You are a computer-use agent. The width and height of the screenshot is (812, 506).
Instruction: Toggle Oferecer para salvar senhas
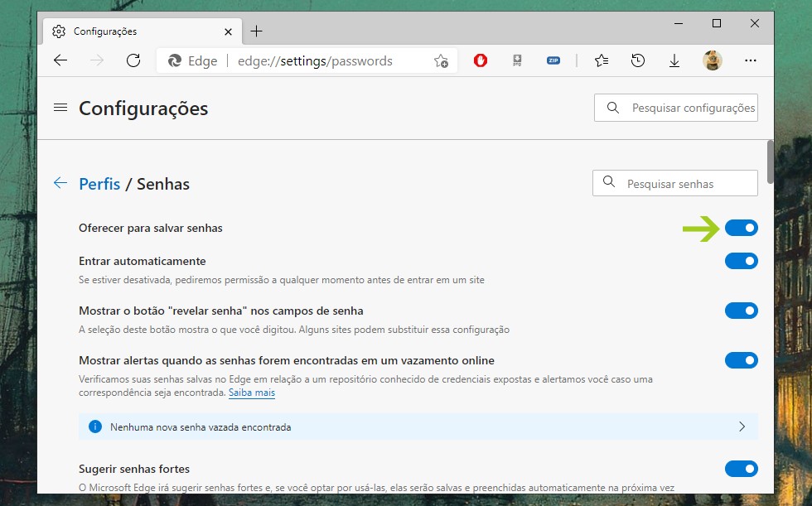741,228
